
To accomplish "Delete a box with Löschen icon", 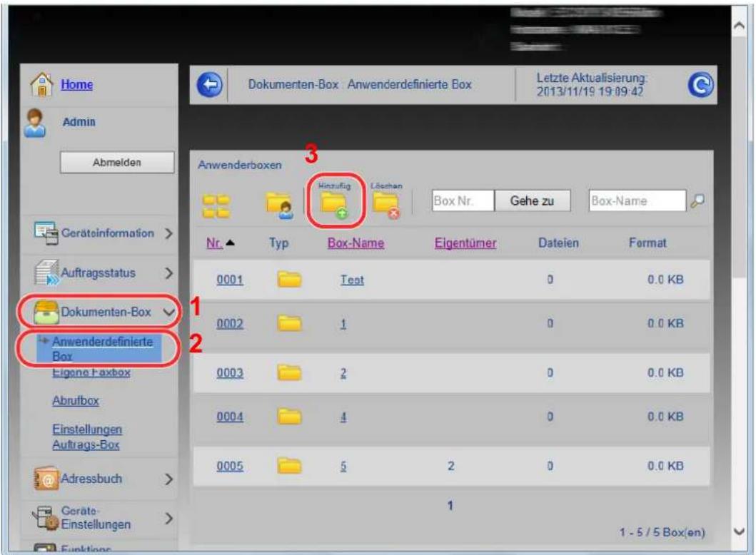I will (x=386, y=205).
